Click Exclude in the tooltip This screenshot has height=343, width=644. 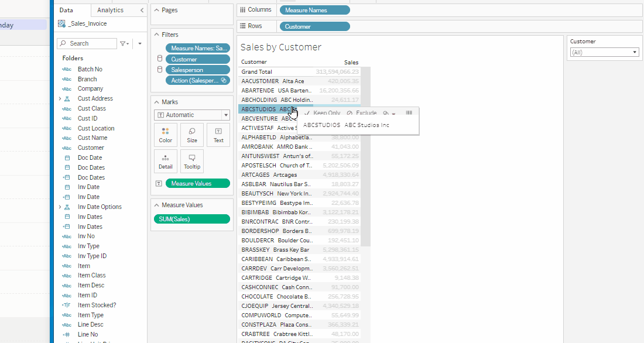(362, 113)
